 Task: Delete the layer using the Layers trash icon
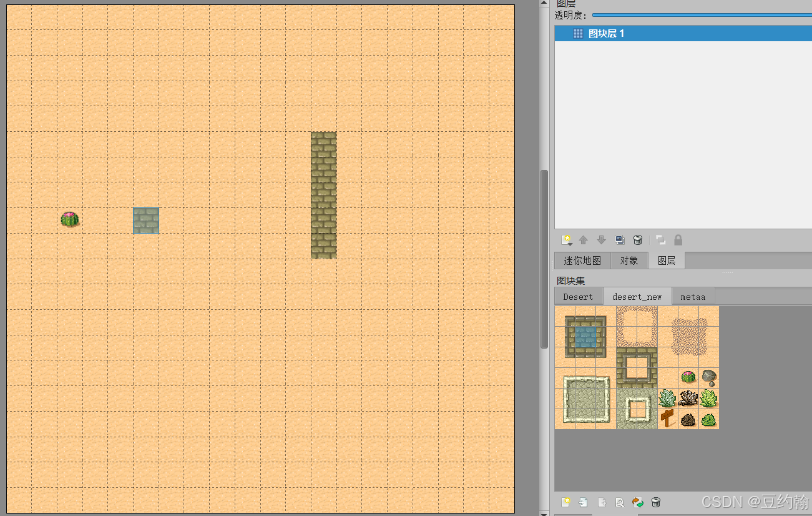tap(638, 240)
